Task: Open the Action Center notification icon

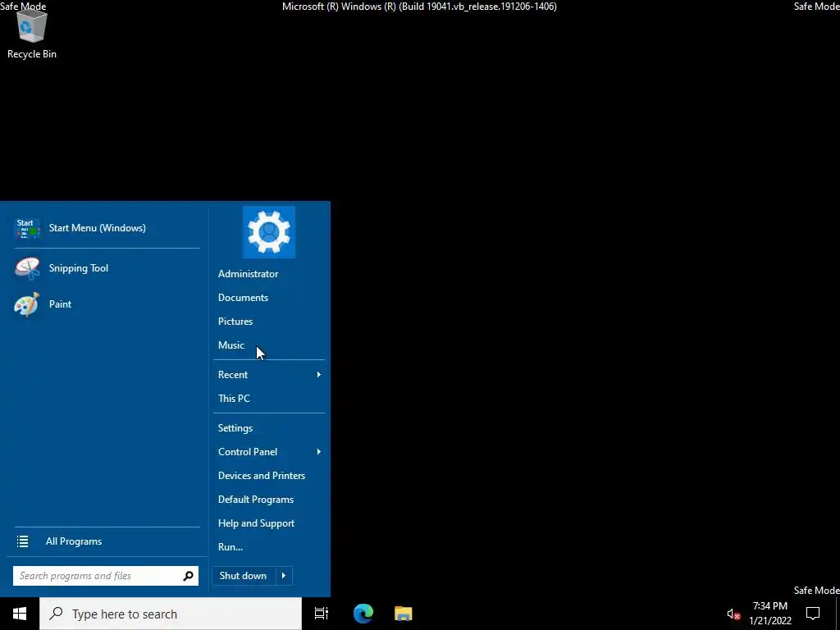Action: point(813,614)
